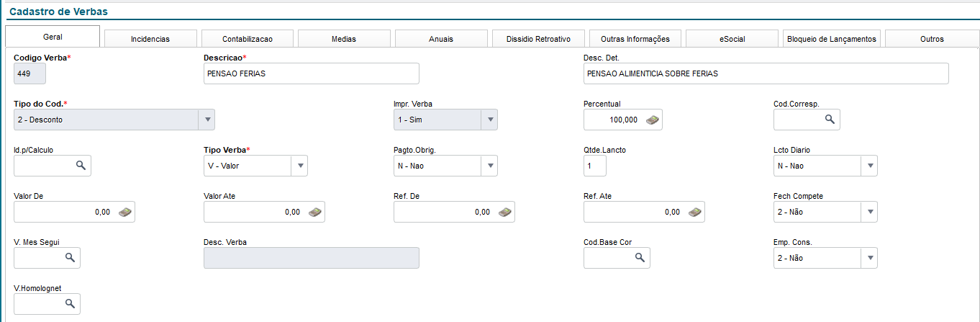This screenshot has width=980, height=322.
Task: Expand the Fech Compete dropdown
Action: pos(825,212)
